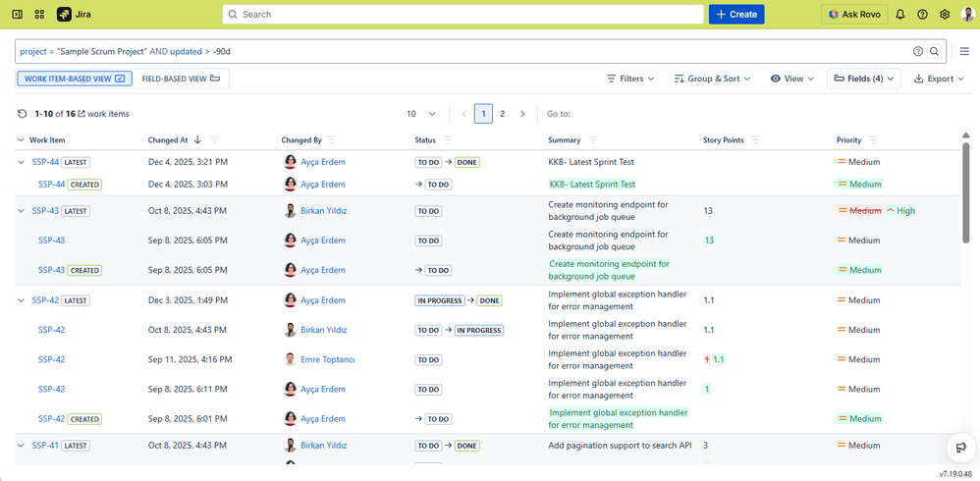
Task: Toggle the sidebar panel icon
Action: 17,15
